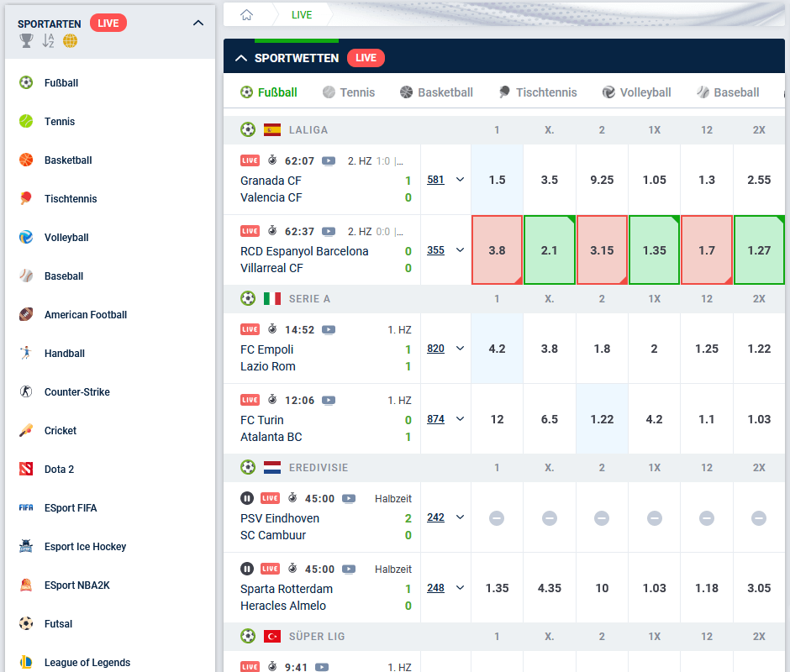The height and width of the screenshot is (672, 790).
Task: Expand markets arrow for FC Turin match
Action: (460, 418)
